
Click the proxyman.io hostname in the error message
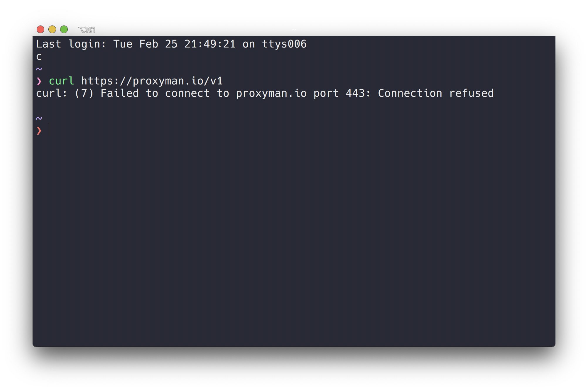(271, 93)
